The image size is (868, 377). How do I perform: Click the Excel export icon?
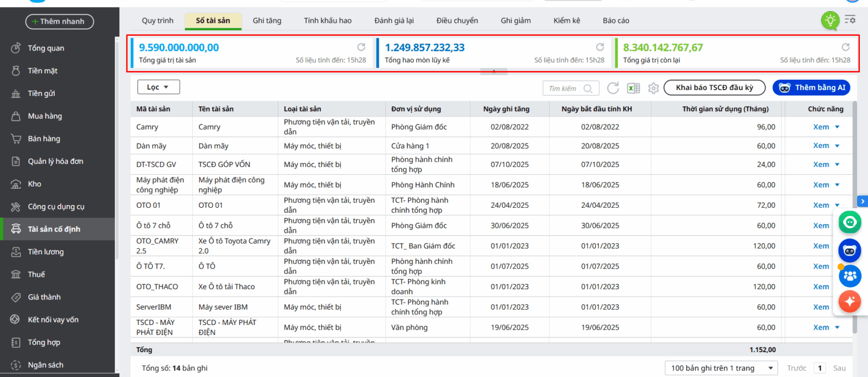click(x=633, y=88)
